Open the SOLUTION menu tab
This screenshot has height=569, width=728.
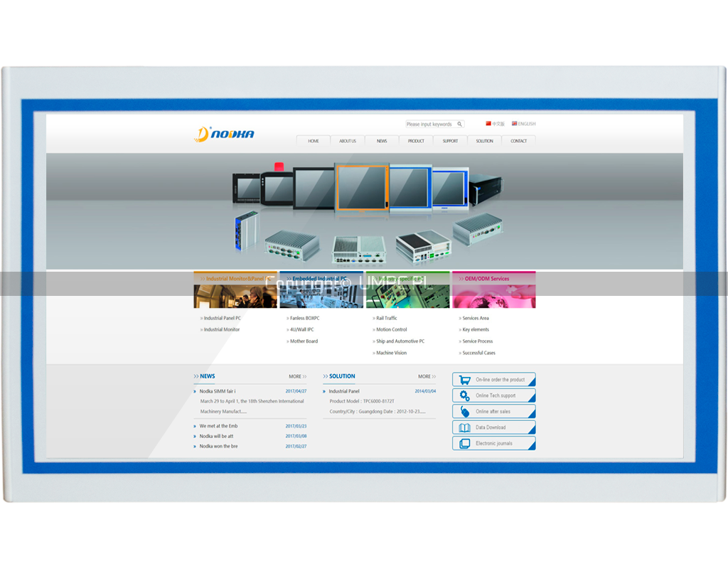point(484,141)
